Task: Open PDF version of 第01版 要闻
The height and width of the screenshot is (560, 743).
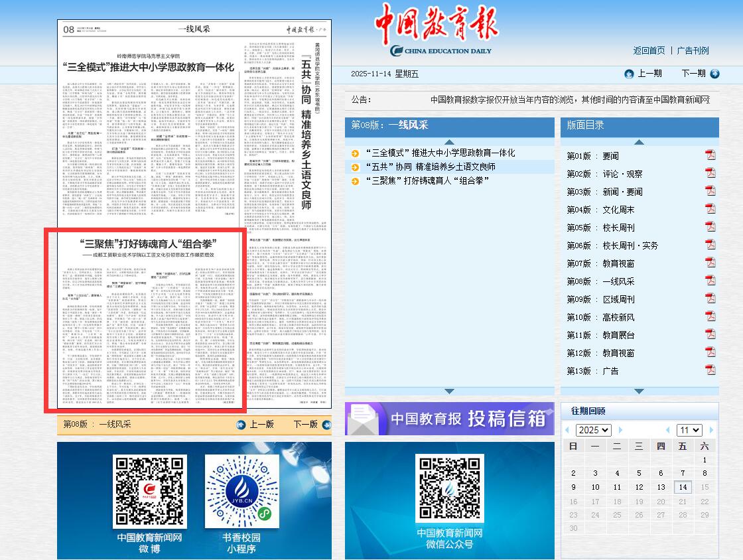Action: point(711,155)
